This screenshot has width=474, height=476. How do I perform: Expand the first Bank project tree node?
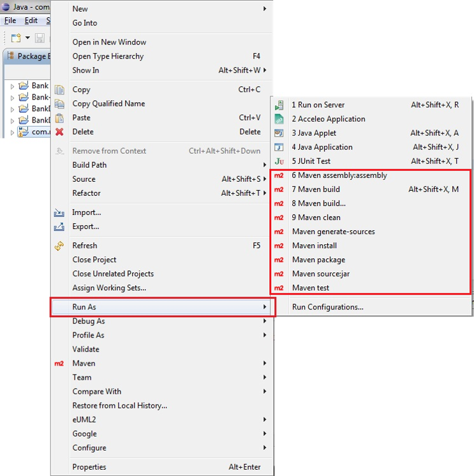coord(12,87)
